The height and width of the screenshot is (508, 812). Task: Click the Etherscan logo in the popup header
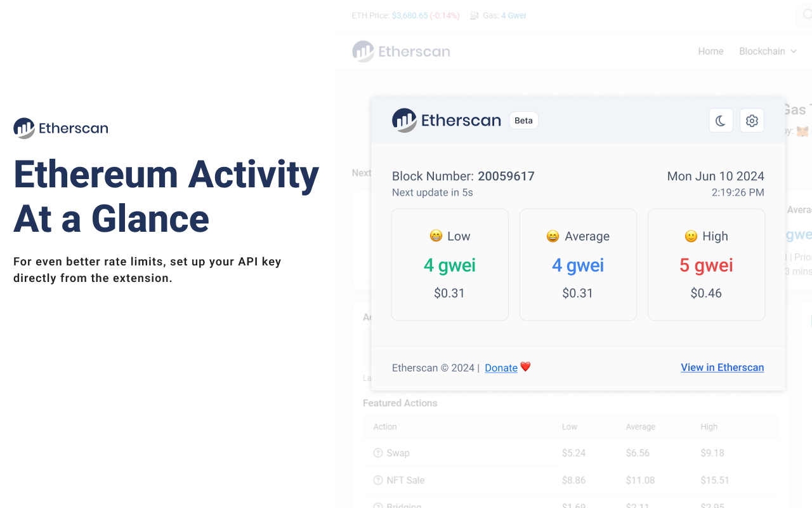[x=446, y=120]
